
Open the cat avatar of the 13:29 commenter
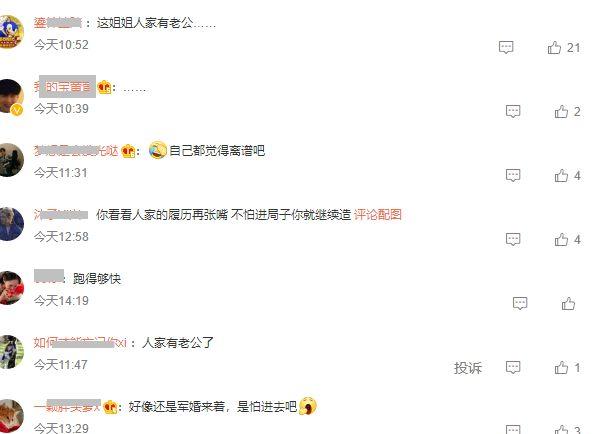tap(10, 416)
